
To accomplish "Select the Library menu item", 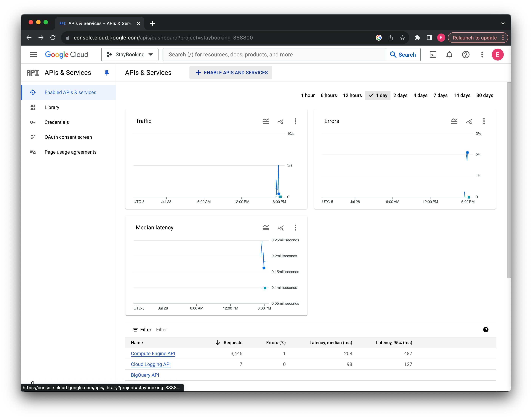I will 52,107.
